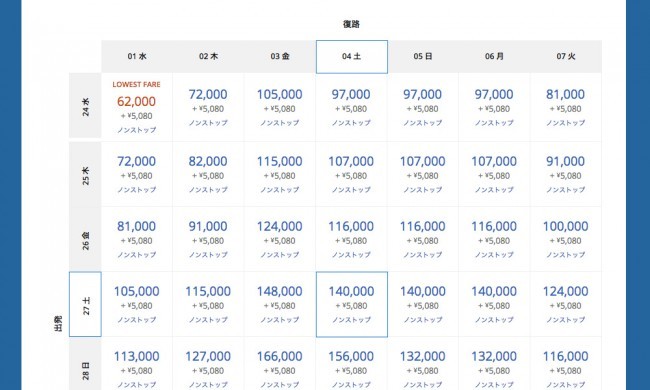This screenshot has height=390, width=650.
Task: Select the 156,000 fare cell
Action: 352,363
